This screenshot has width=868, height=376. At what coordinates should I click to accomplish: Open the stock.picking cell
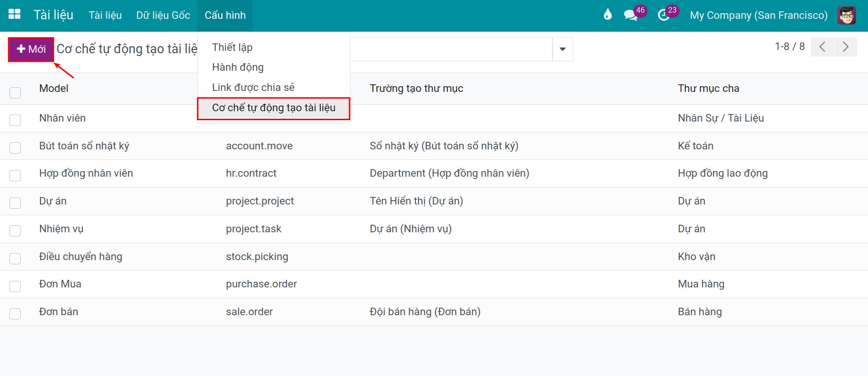(x=257, y=256)
